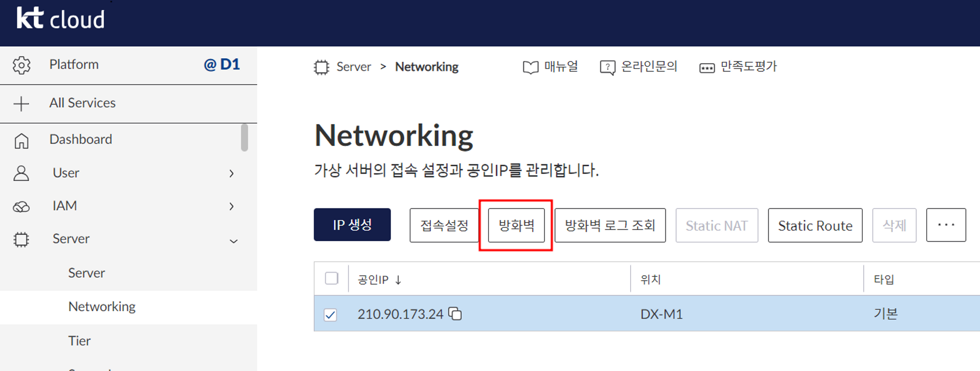
Task: Open the 매뉴얼 manual book icon
Action: tap(530, 67)
